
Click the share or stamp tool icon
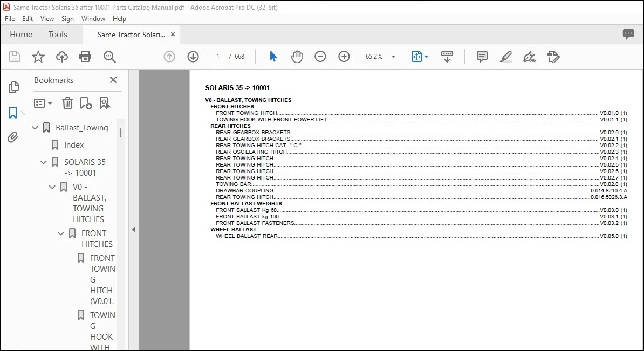(553, 57)
